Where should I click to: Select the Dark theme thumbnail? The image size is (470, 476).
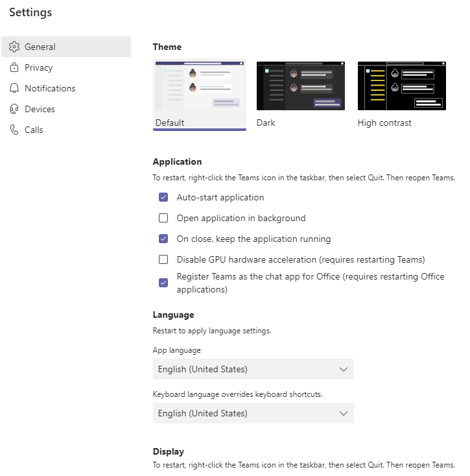pos(300,86)
